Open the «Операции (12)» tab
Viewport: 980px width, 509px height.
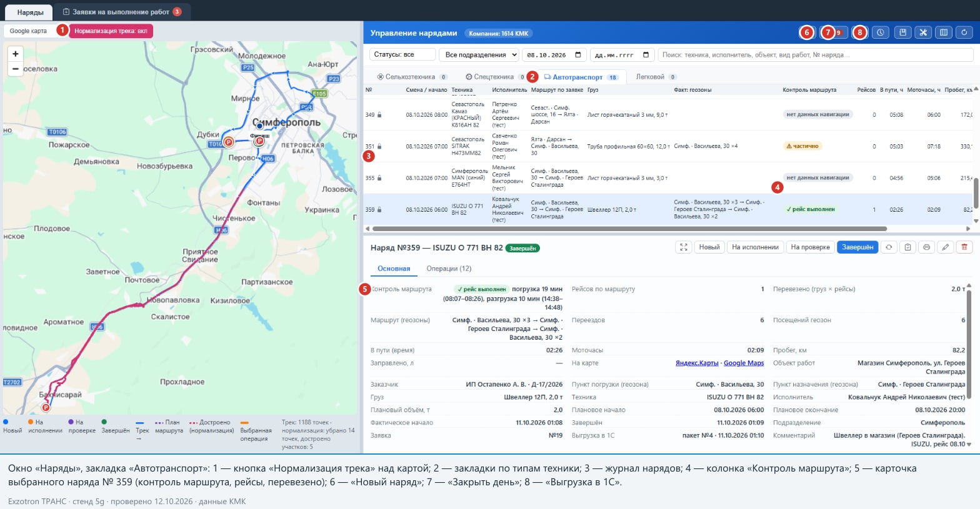[449, 269]
